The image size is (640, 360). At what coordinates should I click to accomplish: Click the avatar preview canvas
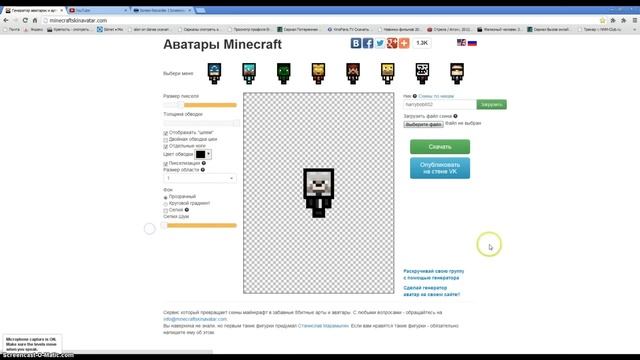tap(319, 193)
